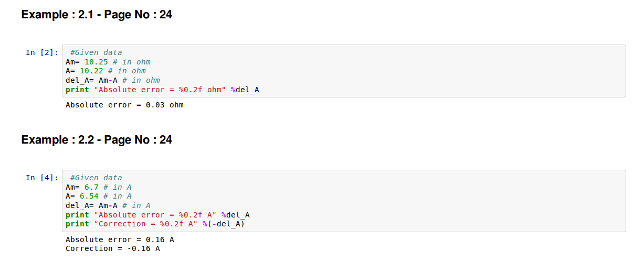This screenshot has height=262, width=644.
Task: Click the "del_A= Am-A # in A" line
Action: click(108, 205)
